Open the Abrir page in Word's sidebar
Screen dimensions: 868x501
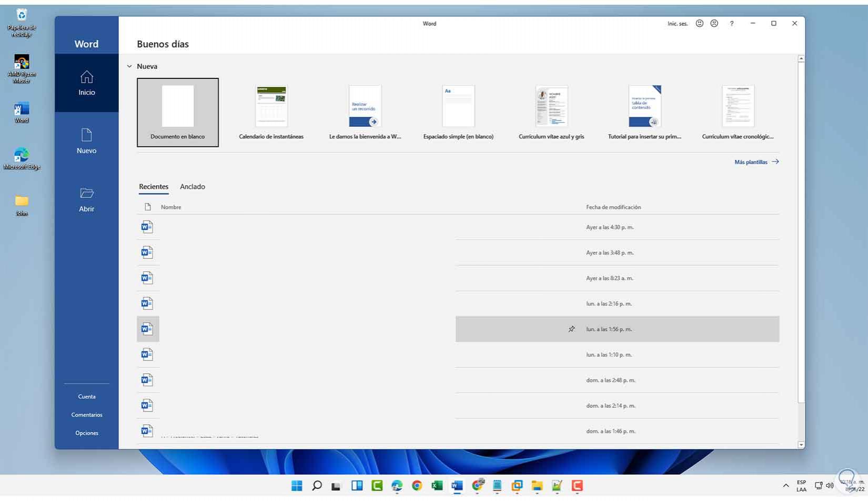coord(87,199)
